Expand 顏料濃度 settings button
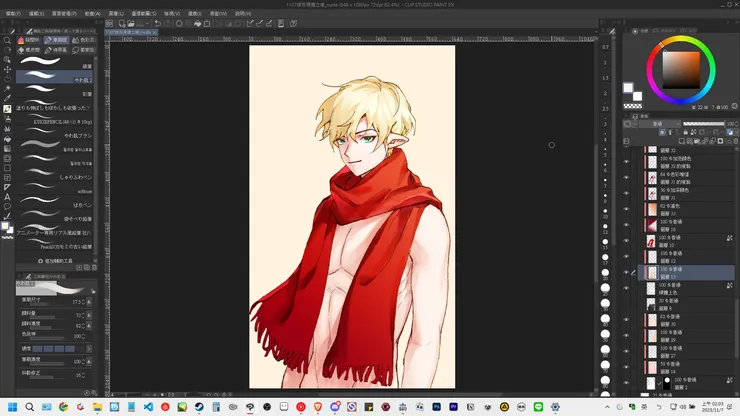Screen dimensions: 740x416 click(x=89, y=326)
